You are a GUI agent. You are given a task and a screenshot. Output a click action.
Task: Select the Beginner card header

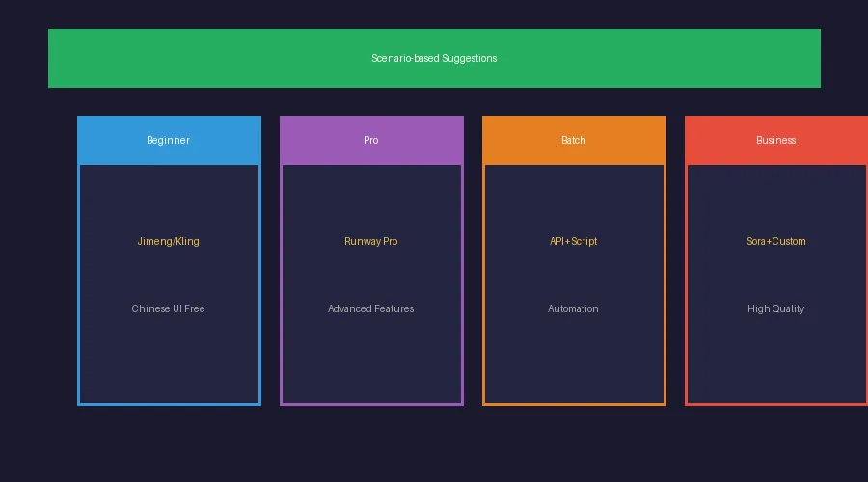pyautogui.click(x=169, y=140)
